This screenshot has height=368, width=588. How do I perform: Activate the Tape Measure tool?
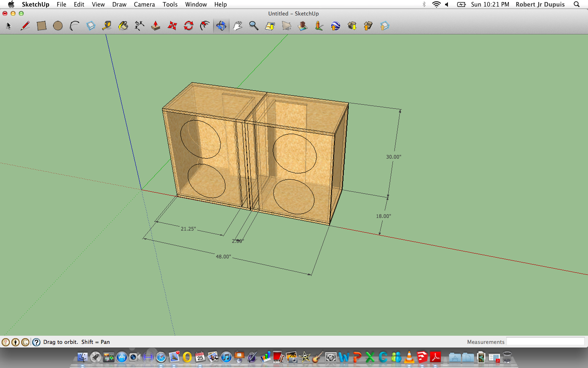pos(107,26)
